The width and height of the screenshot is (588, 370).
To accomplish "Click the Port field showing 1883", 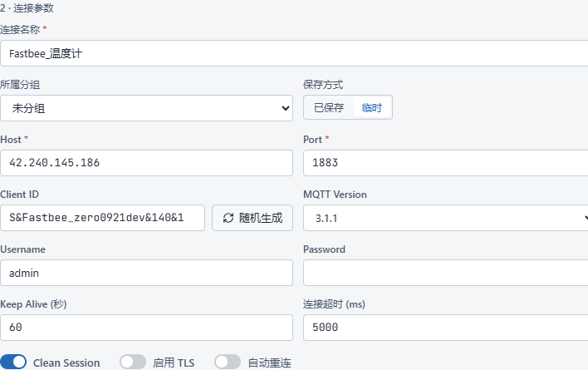I will pyautogui.click(x=445, y=163).
